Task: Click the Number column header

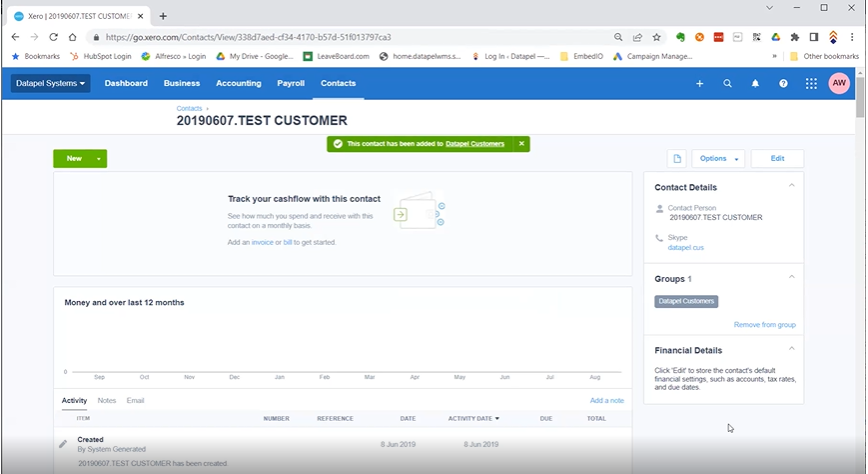Action: coord(276,419)
